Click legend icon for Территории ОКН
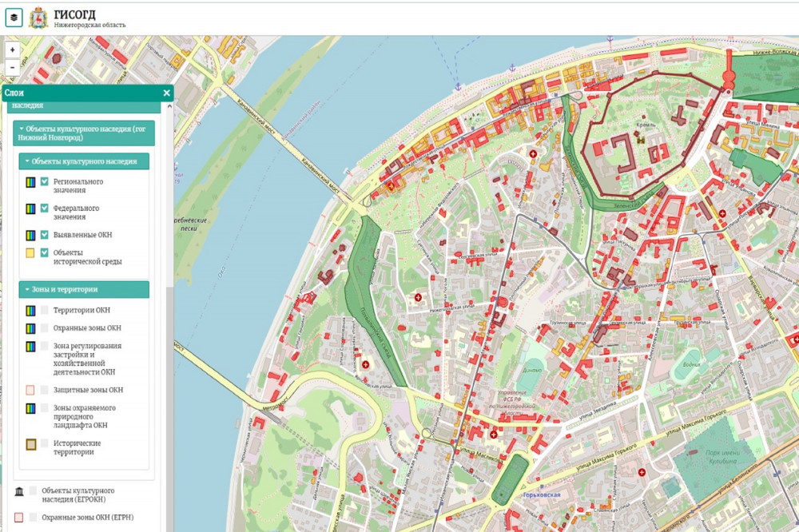This screenshot has width=799, height=532. coord(30,310)
